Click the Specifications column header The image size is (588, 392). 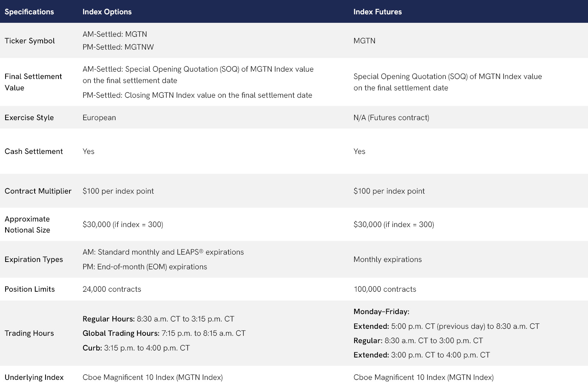coord(29,12)
